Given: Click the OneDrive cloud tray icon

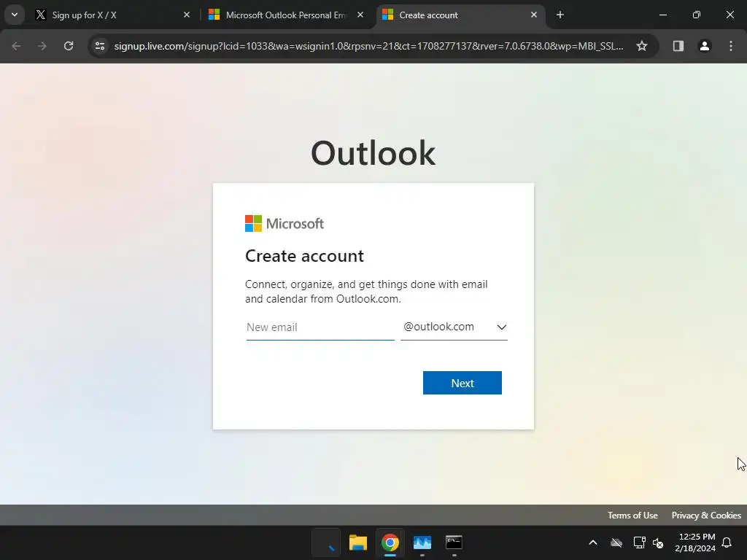Looking at the screenshot, I should tap(616, 542).
